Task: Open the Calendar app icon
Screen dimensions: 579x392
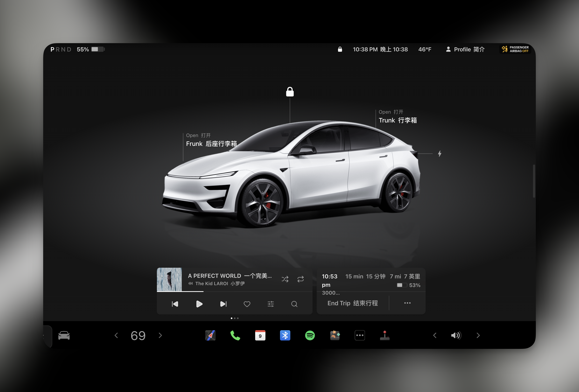Action: click(x=260, y=335)
